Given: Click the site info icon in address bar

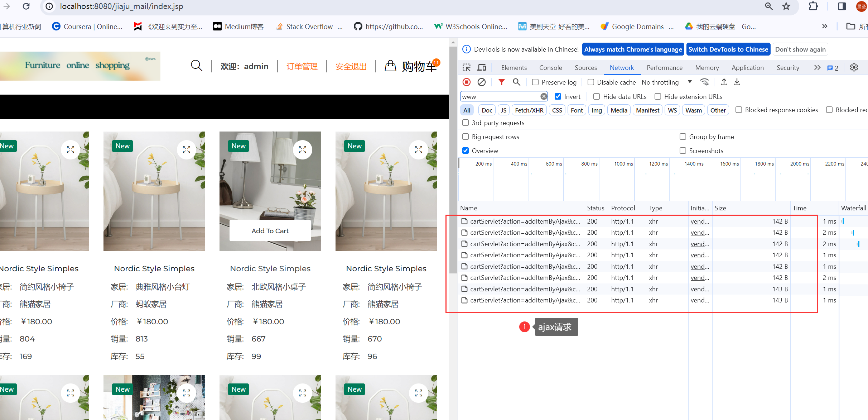Looking at the screenshot, I should (x=49, y=6).
